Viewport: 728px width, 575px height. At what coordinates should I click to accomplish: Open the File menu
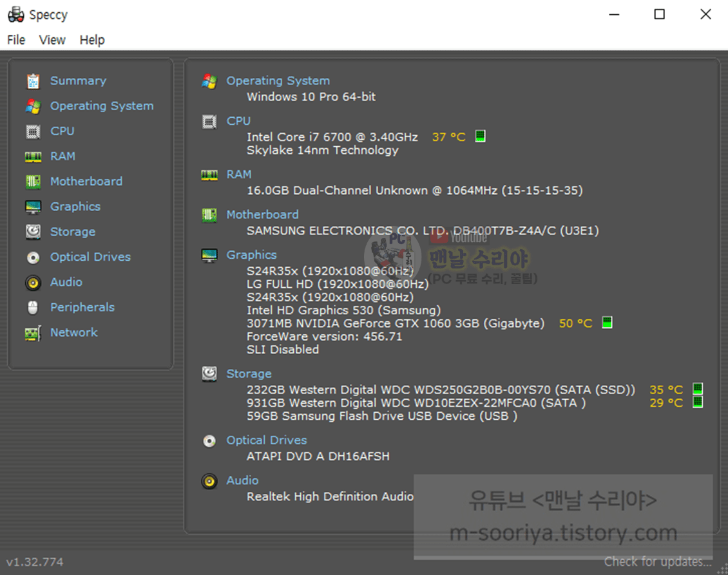coord(16,40)
